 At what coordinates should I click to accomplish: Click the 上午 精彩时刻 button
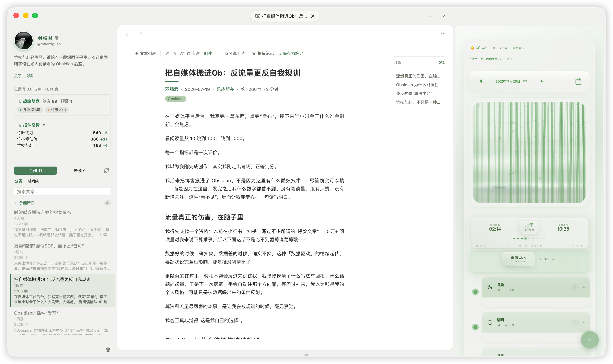(x=529, y=227)
